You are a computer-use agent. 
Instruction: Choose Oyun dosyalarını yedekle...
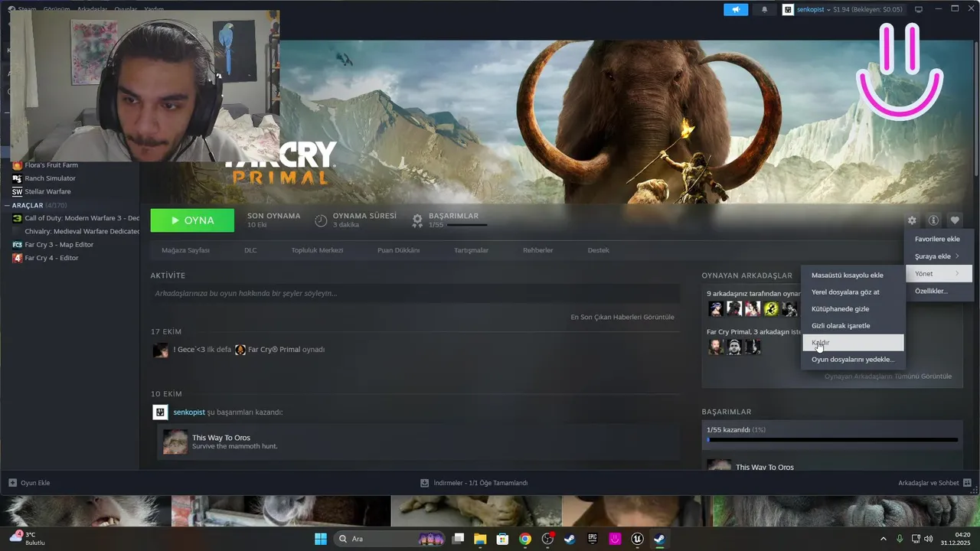852,359
